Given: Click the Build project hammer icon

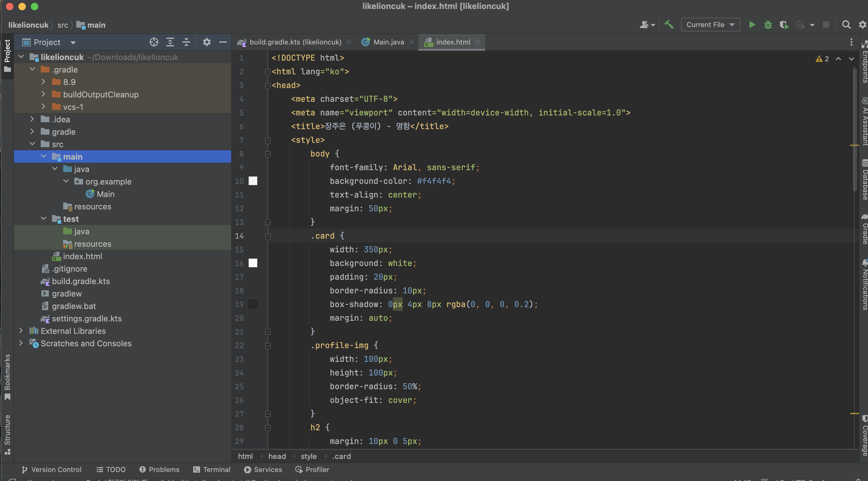Looking at the screenshot, I should [669, 25].
